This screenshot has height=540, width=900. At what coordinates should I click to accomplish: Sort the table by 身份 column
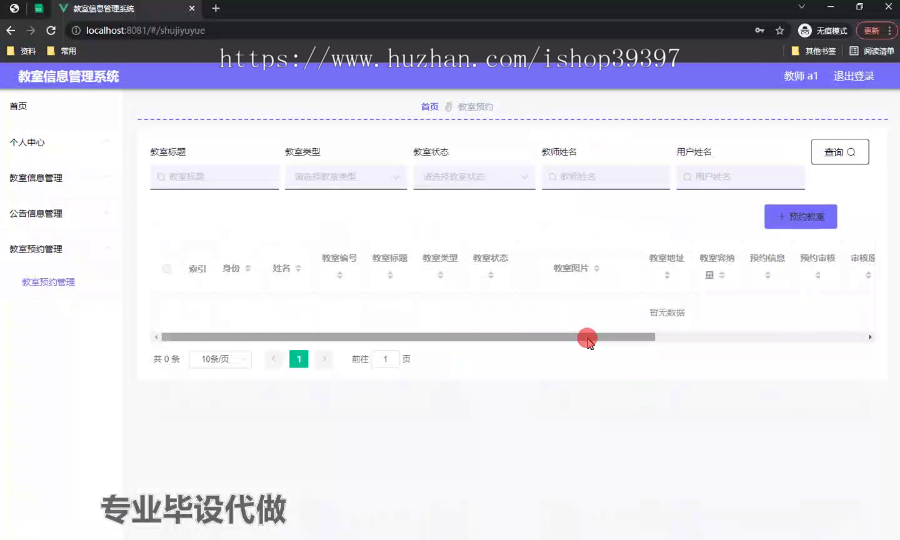[248, 268]
